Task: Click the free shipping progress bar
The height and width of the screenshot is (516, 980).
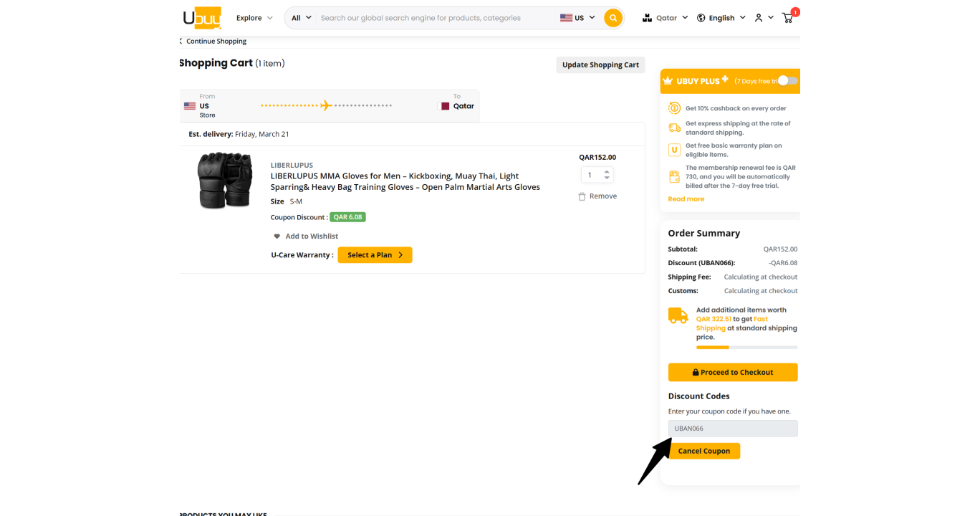Action: tap(746, 348)
